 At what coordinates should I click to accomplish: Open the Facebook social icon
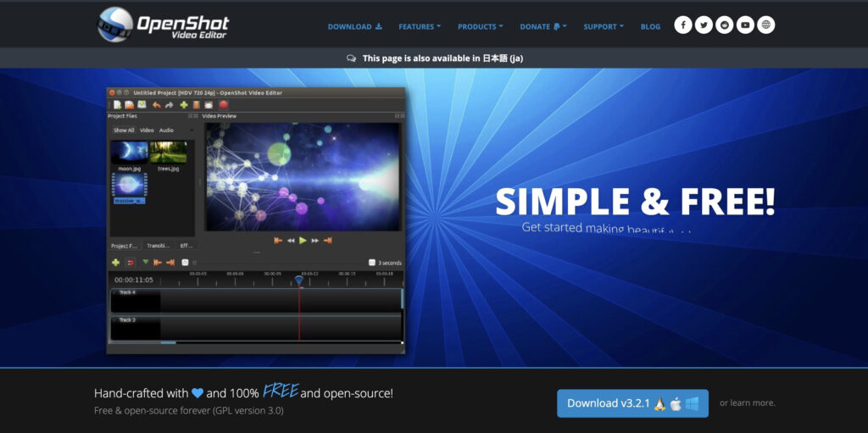click(x=683, y=25)
